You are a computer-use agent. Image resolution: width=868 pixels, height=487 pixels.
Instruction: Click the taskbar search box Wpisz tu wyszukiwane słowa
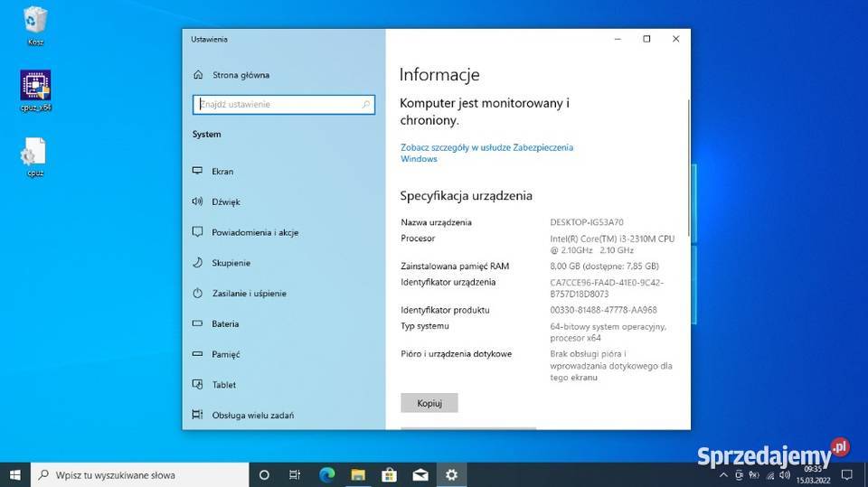point(139,475)
